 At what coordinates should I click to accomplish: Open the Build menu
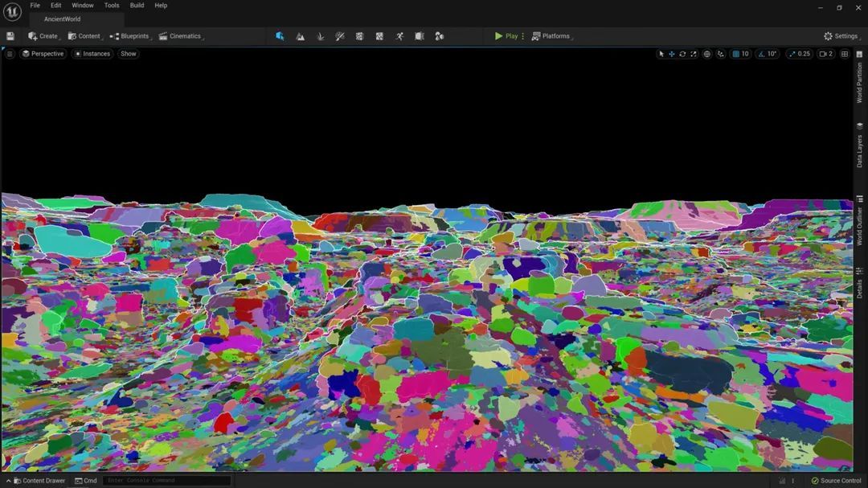pyautogui.click(x=137, y=6)
